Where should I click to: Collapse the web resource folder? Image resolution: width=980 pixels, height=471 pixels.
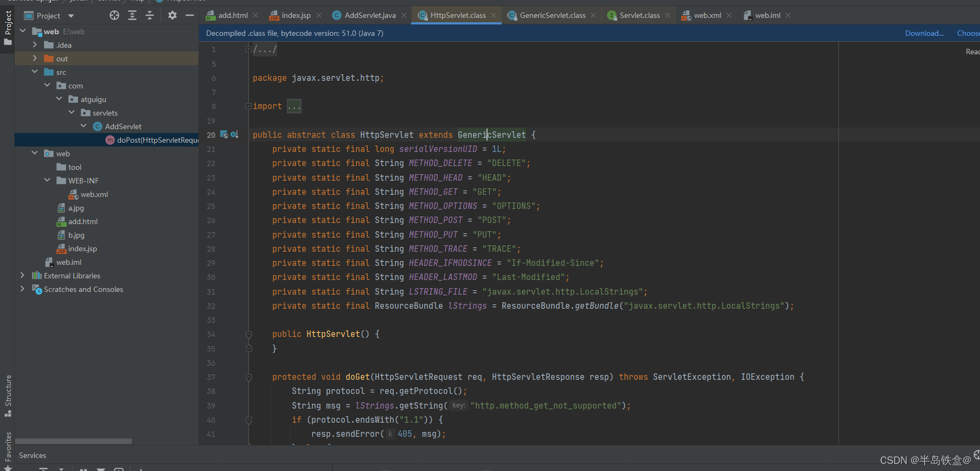pos(35,153)
